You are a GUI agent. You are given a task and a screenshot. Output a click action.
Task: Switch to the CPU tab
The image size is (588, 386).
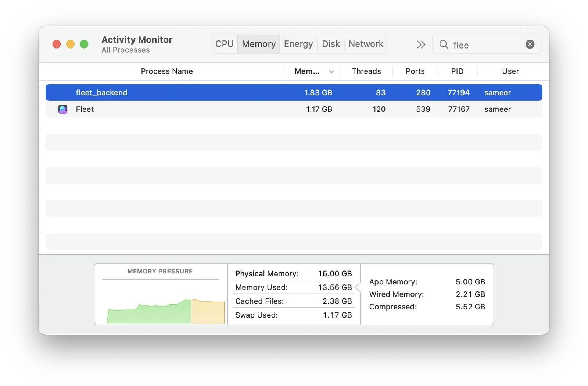point(225,44)
